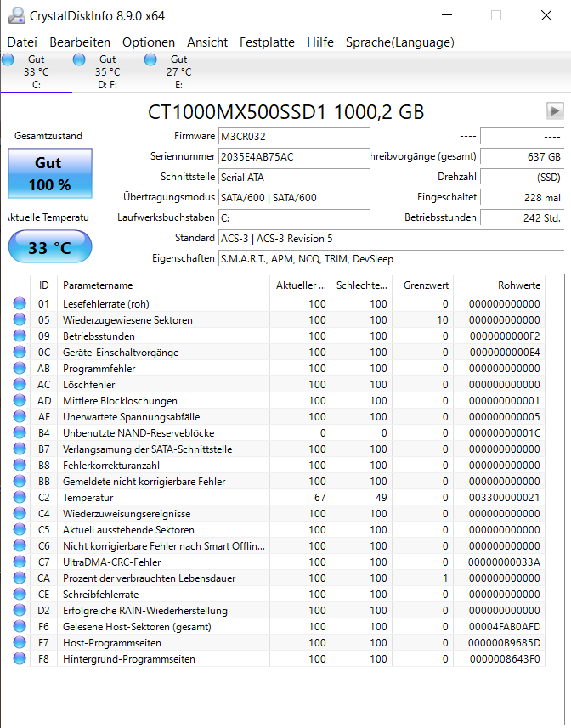Viewport: 571px width, 728px height.
Task: Click the Aktueller column header
Action: 300,285
